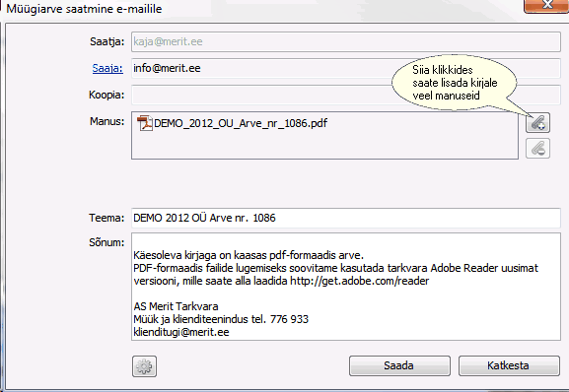The image size is (569, 392).
Task: Remove attachment with paperclip minus icon
Action: pos(537,148)
